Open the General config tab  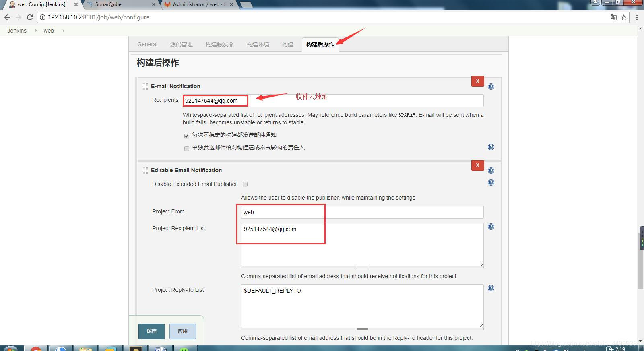[147, 44]
